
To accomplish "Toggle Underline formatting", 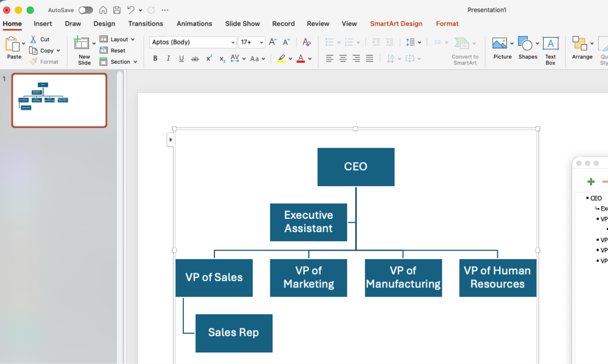I will [181, 59].
